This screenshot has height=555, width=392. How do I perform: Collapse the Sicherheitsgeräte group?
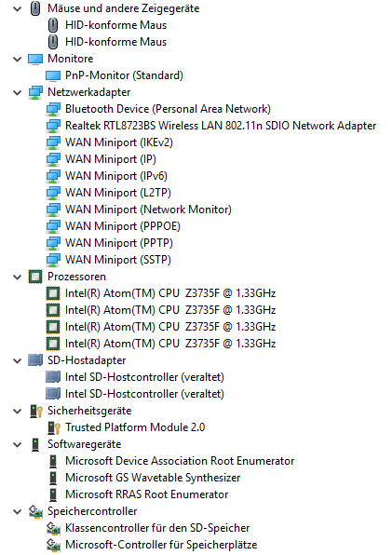point(17,411)
